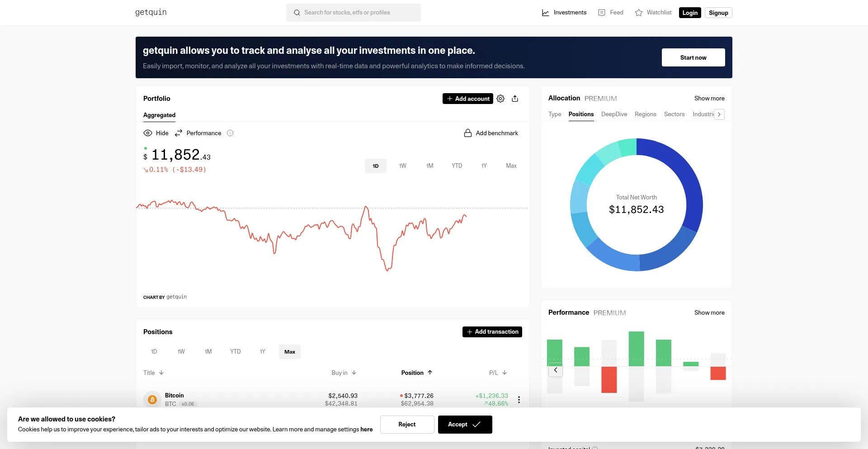Share the portfolio via share icon
Viewport: 868px width, 449px height.
point(515,99)
